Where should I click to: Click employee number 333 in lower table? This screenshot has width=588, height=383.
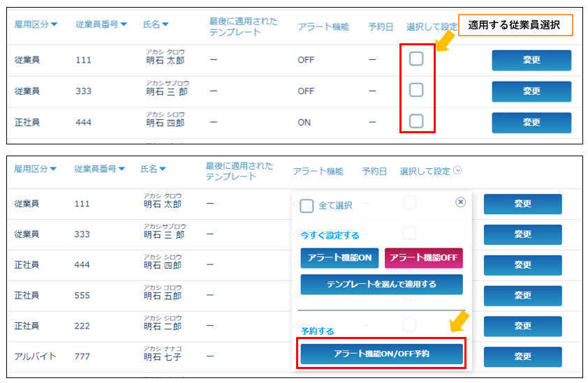(x=82, y=234)
